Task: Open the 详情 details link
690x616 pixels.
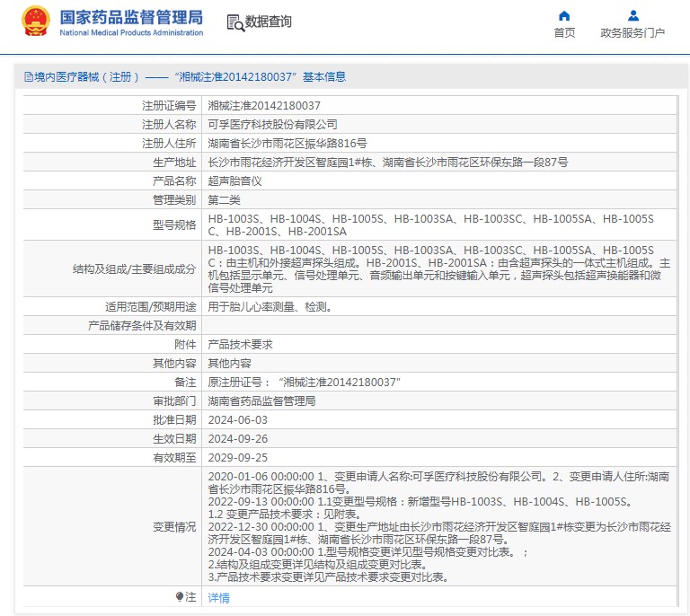Action: [x=218, y=597]
